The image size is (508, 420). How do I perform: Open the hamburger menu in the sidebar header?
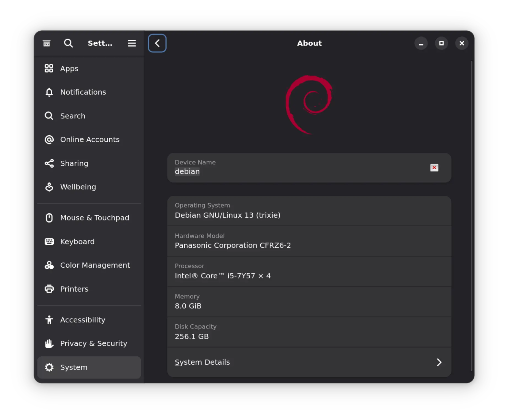(x=132, y=43)
